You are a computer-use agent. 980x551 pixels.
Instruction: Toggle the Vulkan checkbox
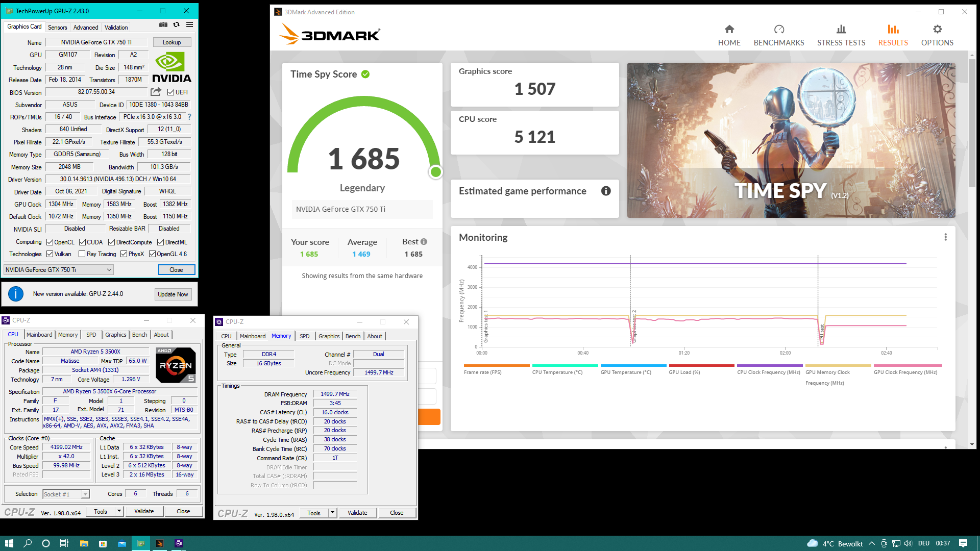[x=50, y=254]
